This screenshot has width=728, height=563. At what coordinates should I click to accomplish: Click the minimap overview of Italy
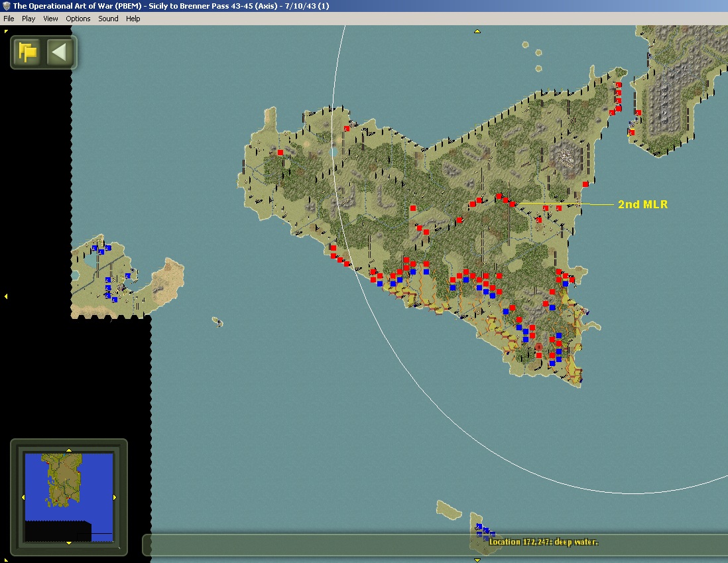tap(69, 497)
